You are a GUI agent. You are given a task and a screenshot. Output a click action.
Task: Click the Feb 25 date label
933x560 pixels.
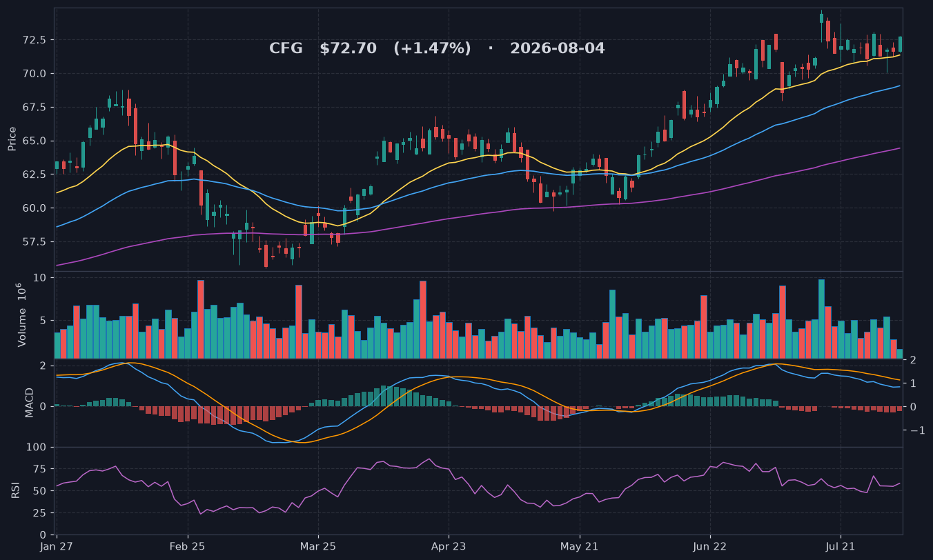coord(188,546)
